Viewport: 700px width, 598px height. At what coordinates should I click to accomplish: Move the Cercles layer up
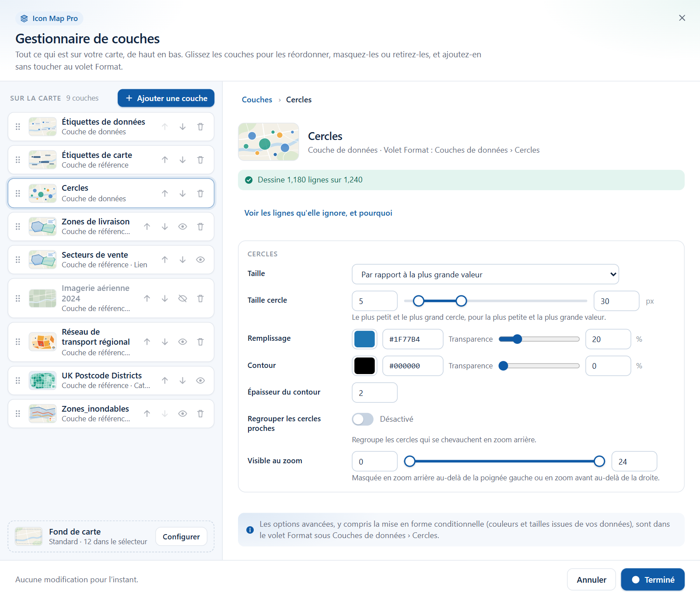click(165, 193)
